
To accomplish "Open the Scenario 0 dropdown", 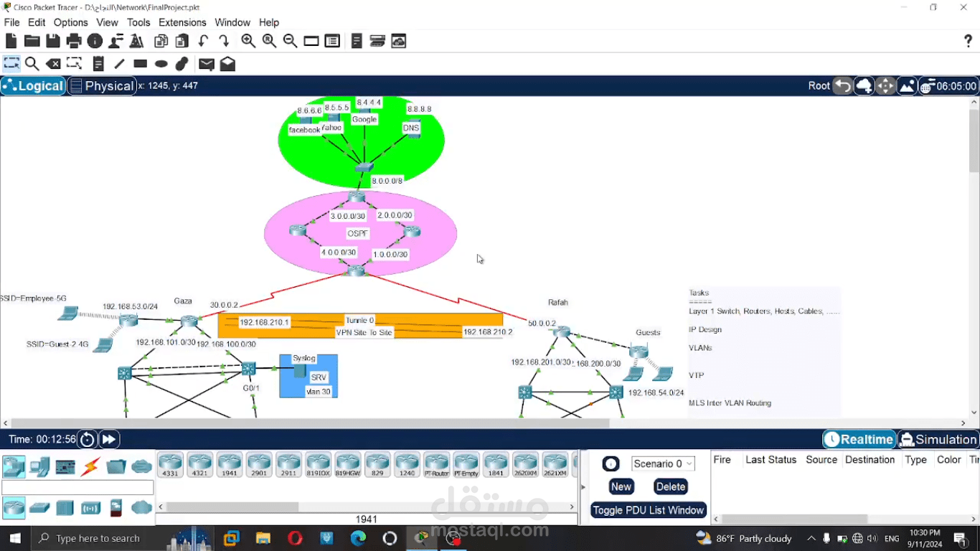I will [x=663, y=463].
